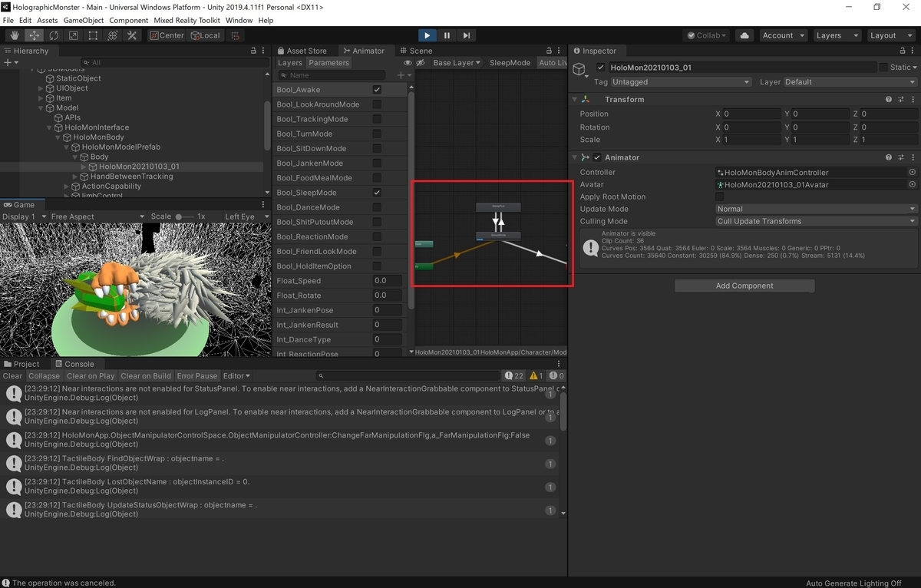Toggle the Apply Root Motion checkbox
The width and height of the screenshot is (921, 588).
[719, 197]
